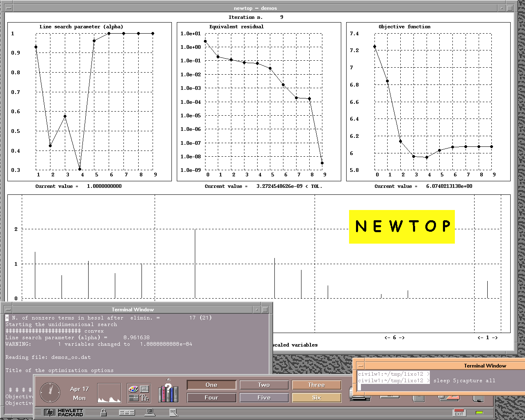Select workspace Two button
Image resolution: width=525 pixels, height=420 pixels.
(264, 385)
